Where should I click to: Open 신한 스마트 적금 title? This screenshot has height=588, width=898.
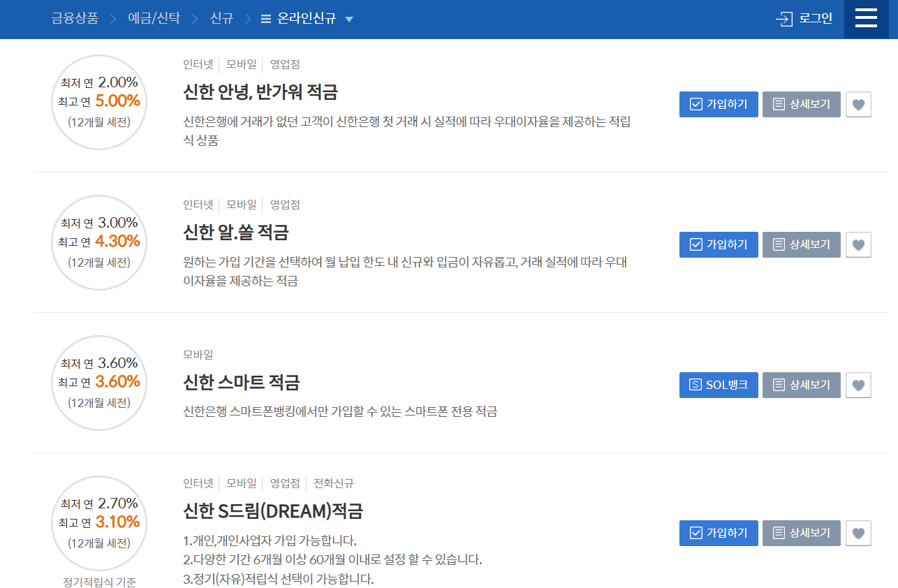[x=241, y=382]
